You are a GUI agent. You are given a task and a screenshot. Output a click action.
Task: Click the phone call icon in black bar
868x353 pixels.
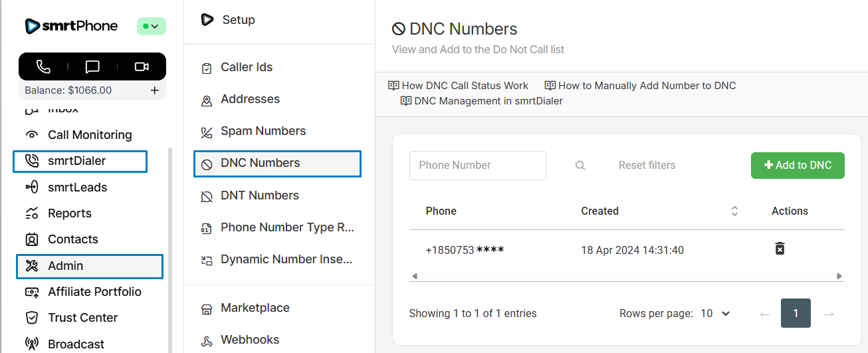(43, 66)
